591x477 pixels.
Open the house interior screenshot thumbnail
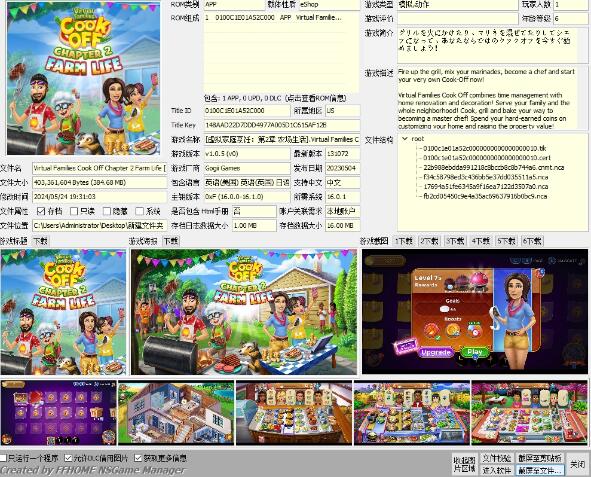176,413
